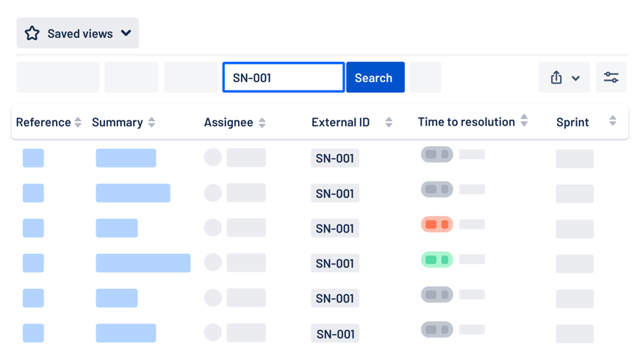Click the first row gray resolution indicator

[436, 154]
